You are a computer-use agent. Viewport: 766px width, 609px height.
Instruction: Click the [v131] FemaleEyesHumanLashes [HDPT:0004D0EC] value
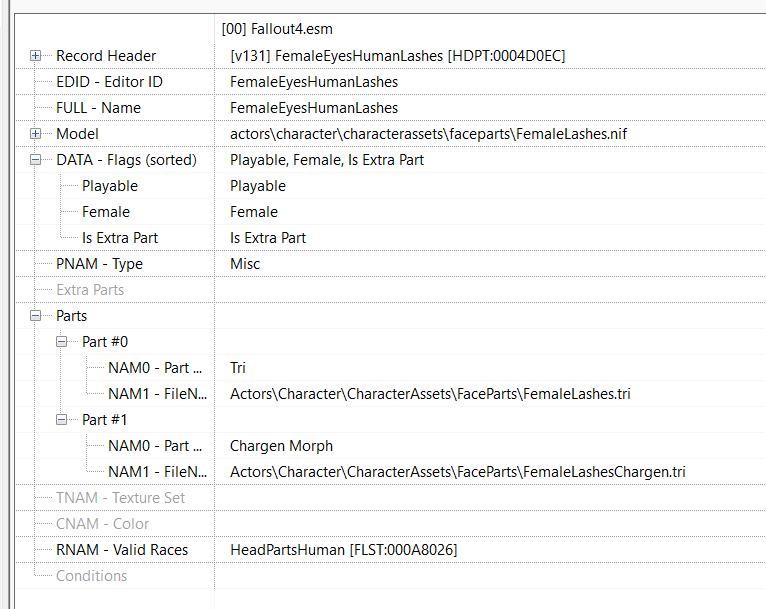pos(398,56)
